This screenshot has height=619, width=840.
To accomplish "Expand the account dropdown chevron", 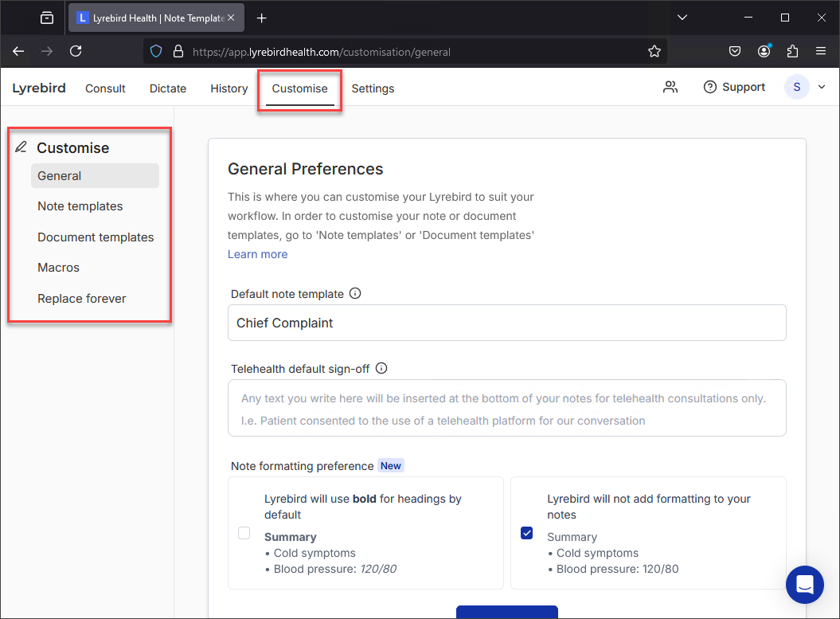I will point(821,88).
